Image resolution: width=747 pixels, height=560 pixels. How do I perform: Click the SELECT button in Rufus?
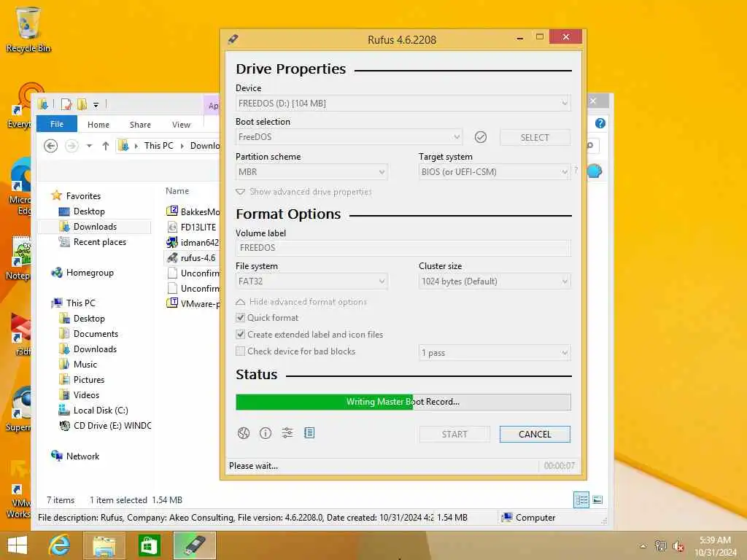tap(535, 138)
